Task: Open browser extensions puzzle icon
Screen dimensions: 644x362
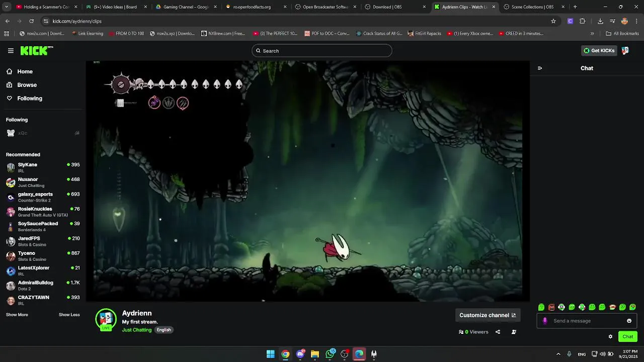Action: click(x=583, y=21)
